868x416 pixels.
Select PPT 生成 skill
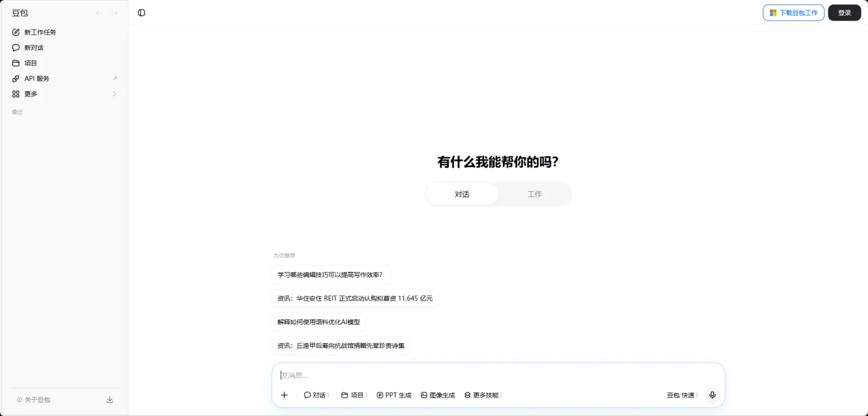(394, 395)
